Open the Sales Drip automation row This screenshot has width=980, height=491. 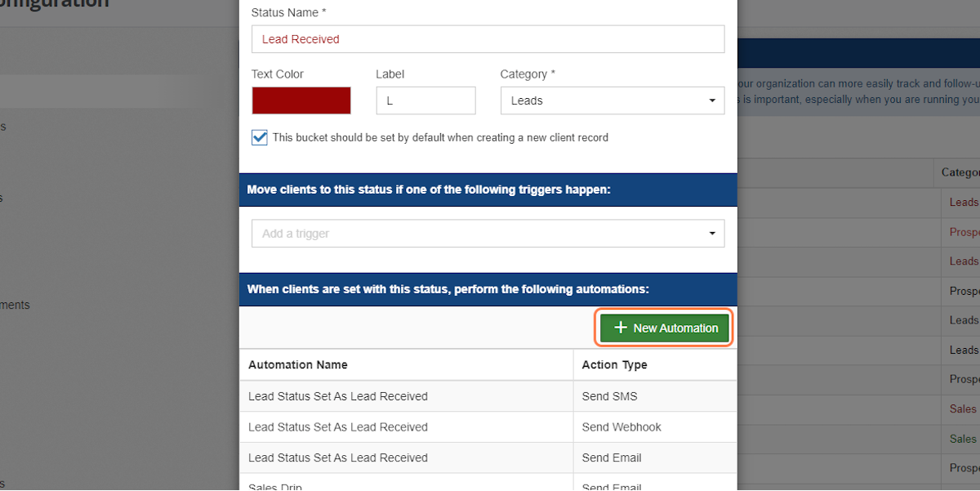(x=488, y=483)
